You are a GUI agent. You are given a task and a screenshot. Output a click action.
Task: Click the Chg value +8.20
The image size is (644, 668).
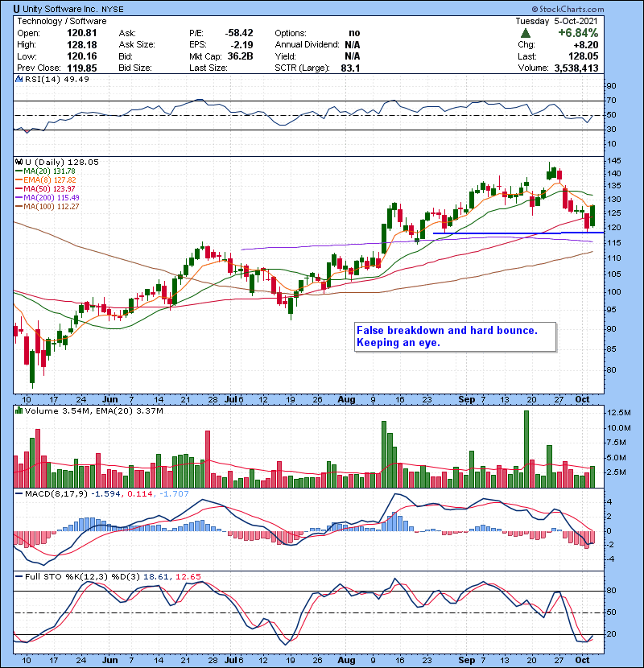(x=585, y=45)
